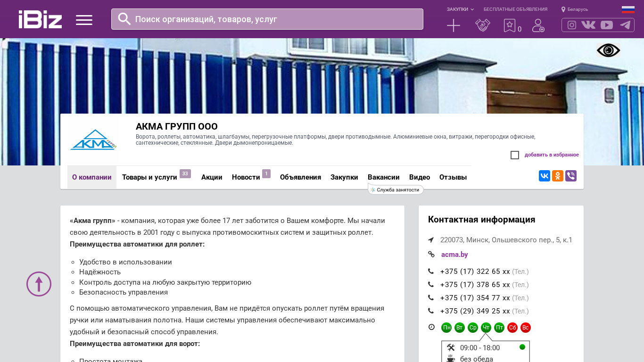Viewport: 644px width, 362px height.
Task: Switch to the Акции tab
Action: click(x=212, y=177)
